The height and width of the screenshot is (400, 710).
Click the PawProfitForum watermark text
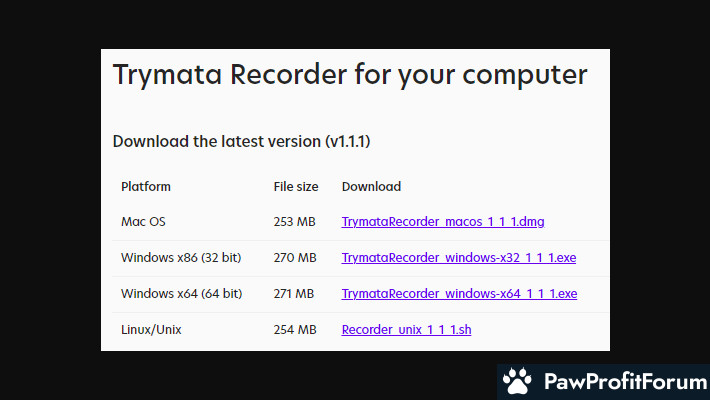pos(619,382)
